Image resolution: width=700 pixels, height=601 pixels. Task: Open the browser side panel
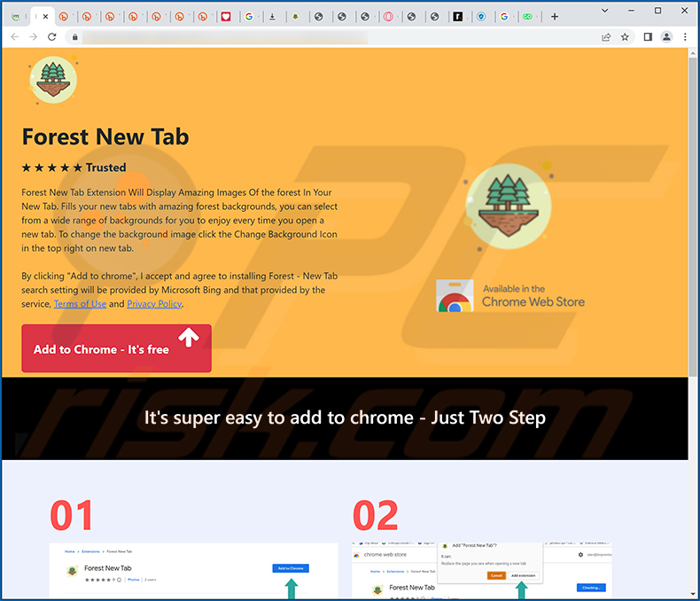(x=648, y=37)
